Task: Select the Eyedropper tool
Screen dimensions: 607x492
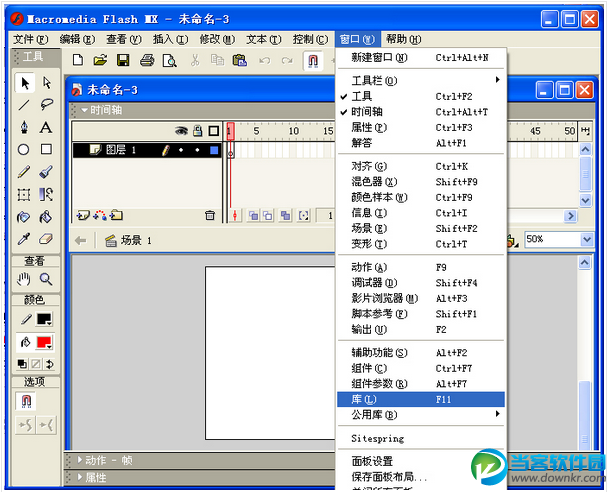Action: click(24, 239)
